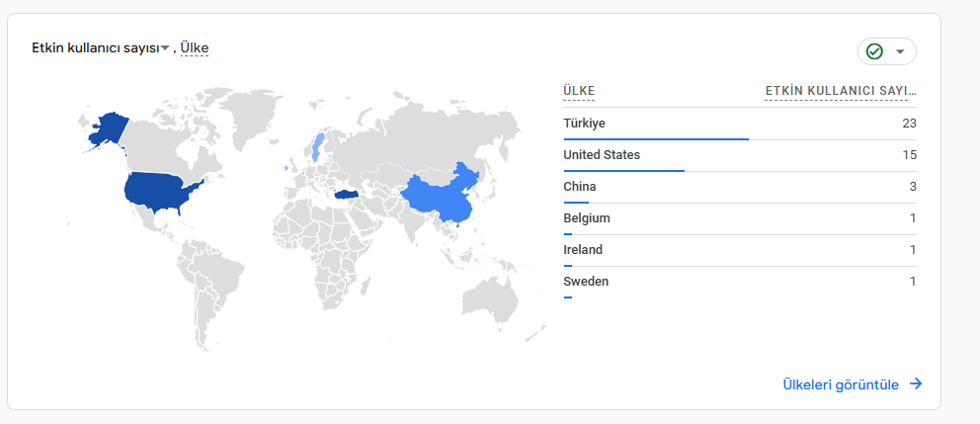Screen dimensions: 980x424
Task: Click the arrow icon next to Ülkeleri görüntüle
Action: pyautogui.click(x=916, y=384)
